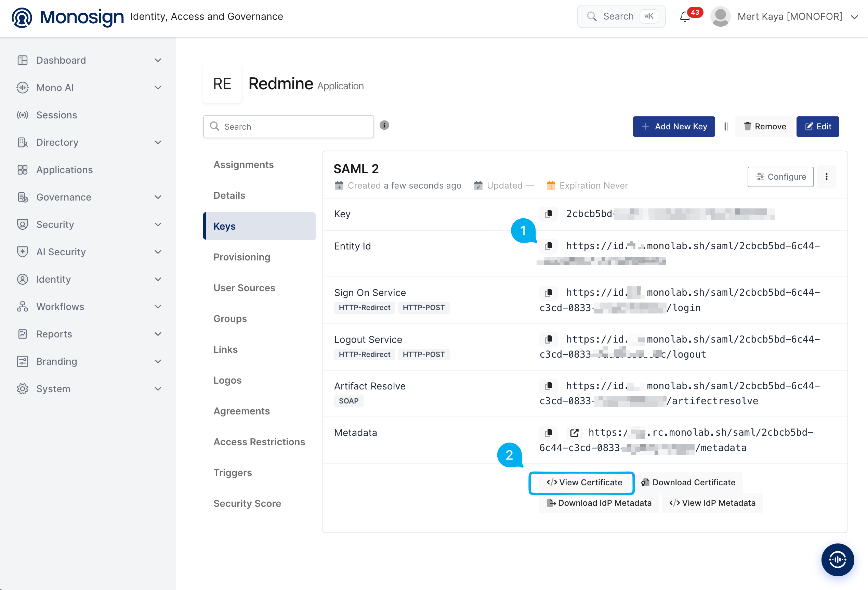Click the Monosign logo
868x590 pixels.
tap(67, 17)
